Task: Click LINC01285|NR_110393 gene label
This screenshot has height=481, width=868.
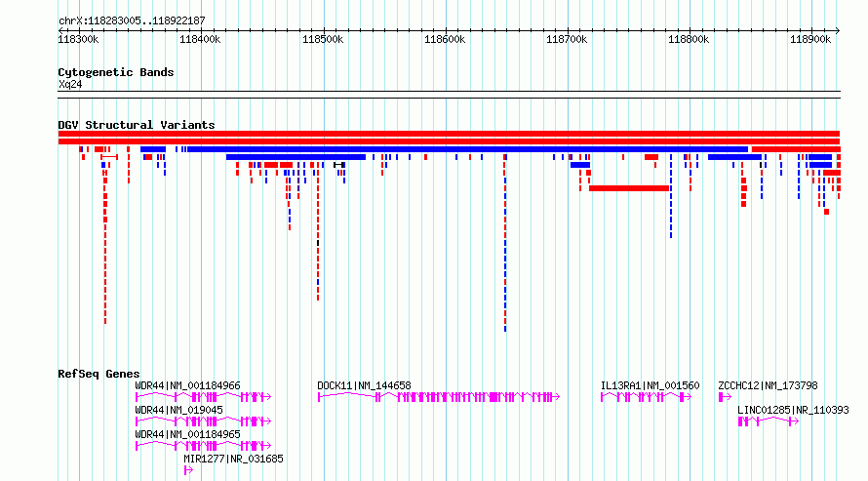Action: point(793,410)
